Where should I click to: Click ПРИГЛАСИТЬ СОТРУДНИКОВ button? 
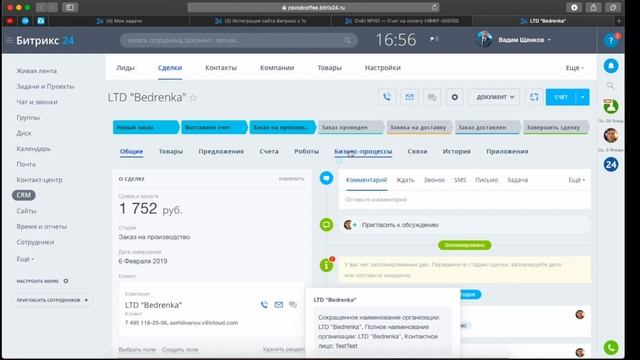tap(52, 300)
